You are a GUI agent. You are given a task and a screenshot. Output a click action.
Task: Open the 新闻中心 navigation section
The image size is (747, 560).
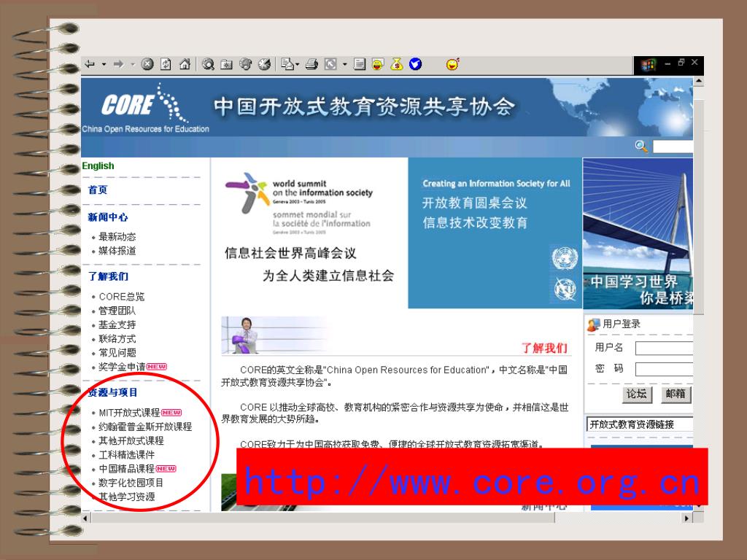tap(108, 217)
